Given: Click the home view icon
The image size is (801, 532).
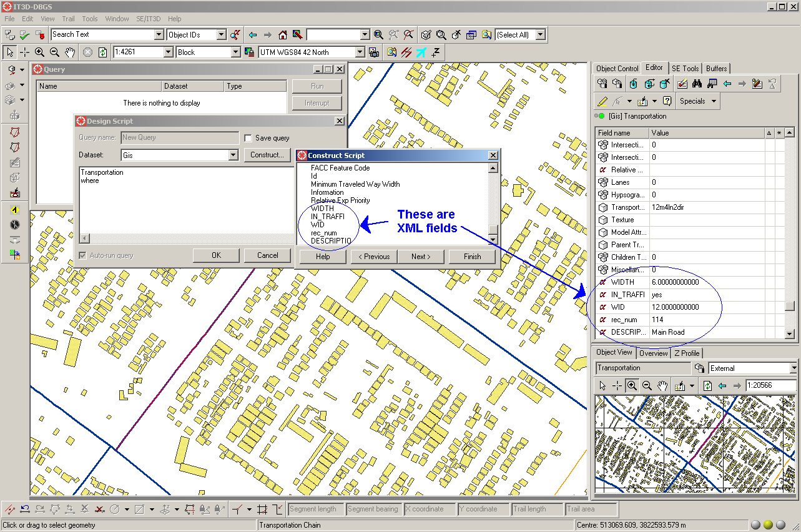Looking at the screenshot, I should pyautogui.click(x=283, y=35).
